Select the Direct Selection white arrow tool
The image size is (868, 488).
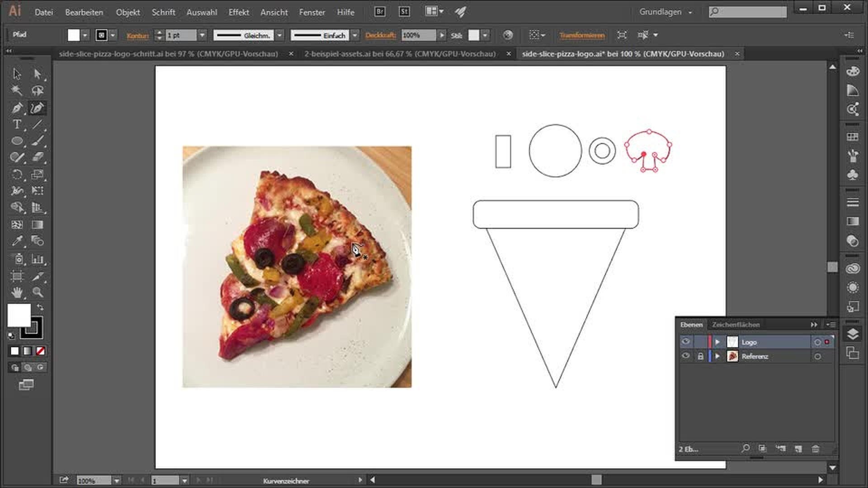pyautogui.click(x=38, y=74)
